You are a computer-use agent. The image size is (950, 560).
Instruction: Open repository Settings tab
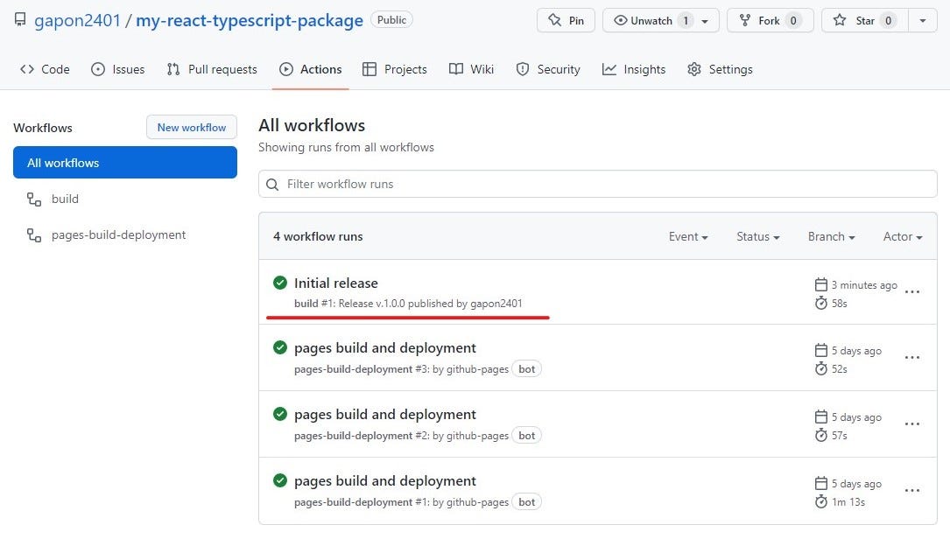click(x=720, y=69)
